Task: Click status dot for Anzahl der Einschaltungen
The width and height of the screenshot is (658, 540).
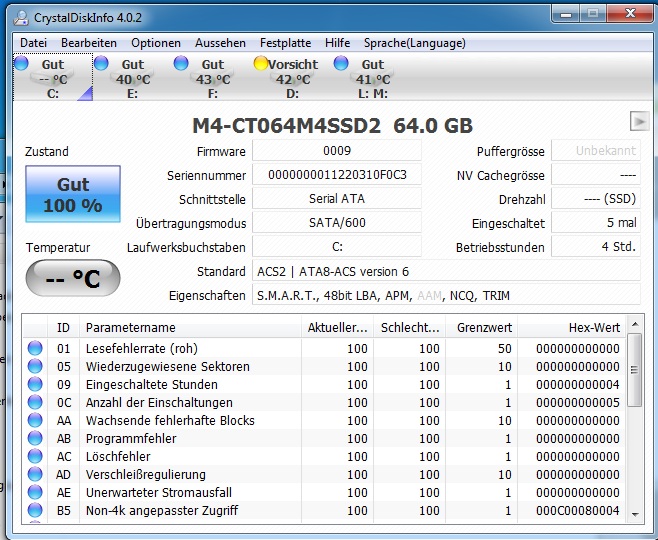Action: tap(35, 402)
